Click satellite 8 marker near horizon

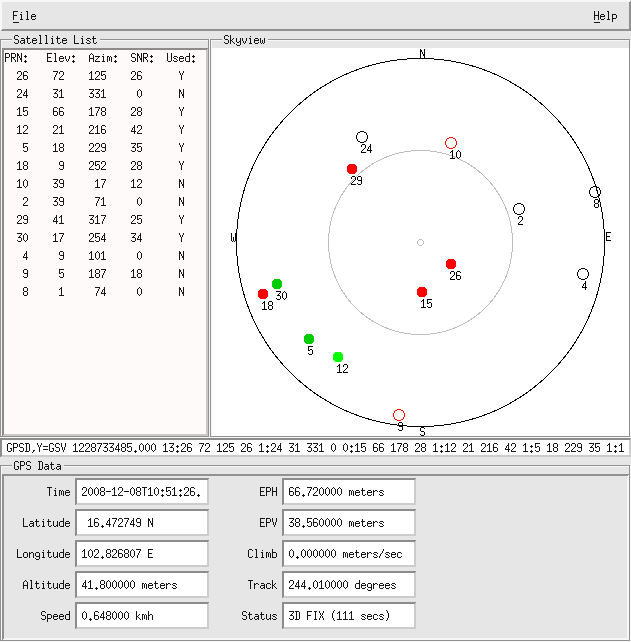(x=595, y=192)
